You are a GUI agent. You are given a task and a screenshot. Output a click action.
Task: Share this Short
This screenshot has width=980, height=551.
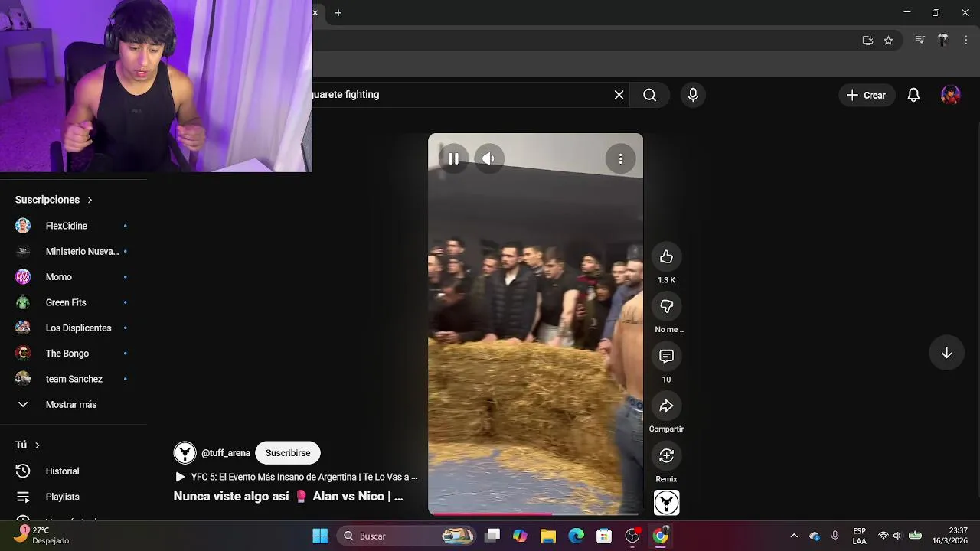[666, 406]
